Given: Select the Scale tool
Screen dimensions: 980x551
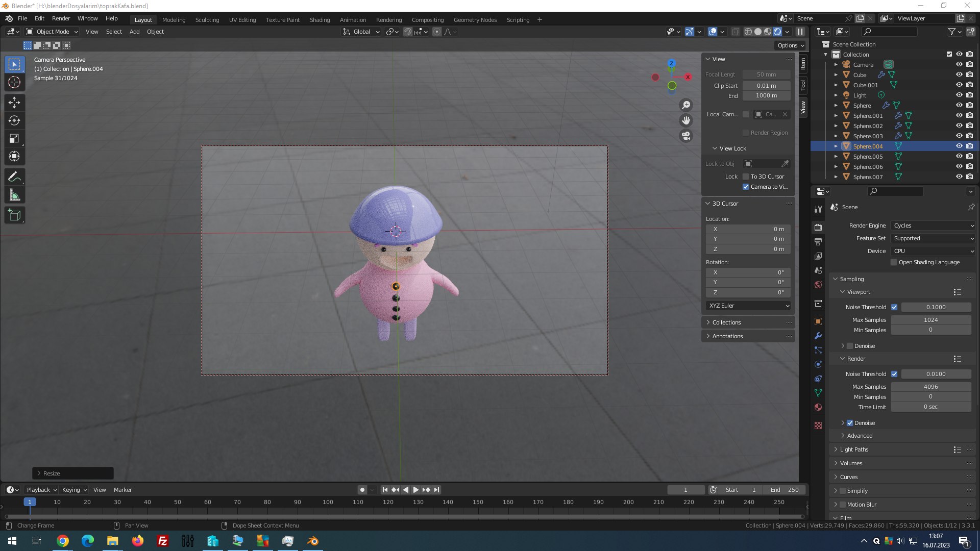Looking at the screenshot, I should pyautogui.click(x=14, y=138).
